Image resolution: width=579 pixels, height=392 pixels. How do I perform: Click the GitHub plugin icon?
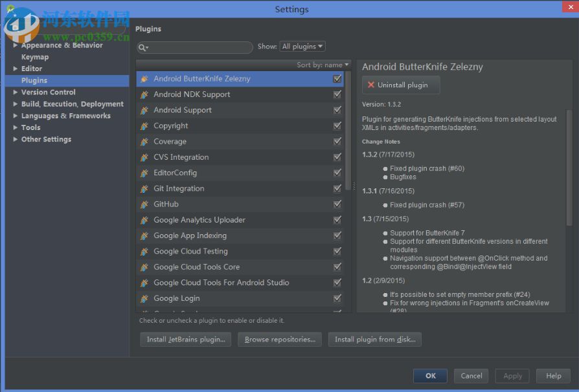point(144,204)
